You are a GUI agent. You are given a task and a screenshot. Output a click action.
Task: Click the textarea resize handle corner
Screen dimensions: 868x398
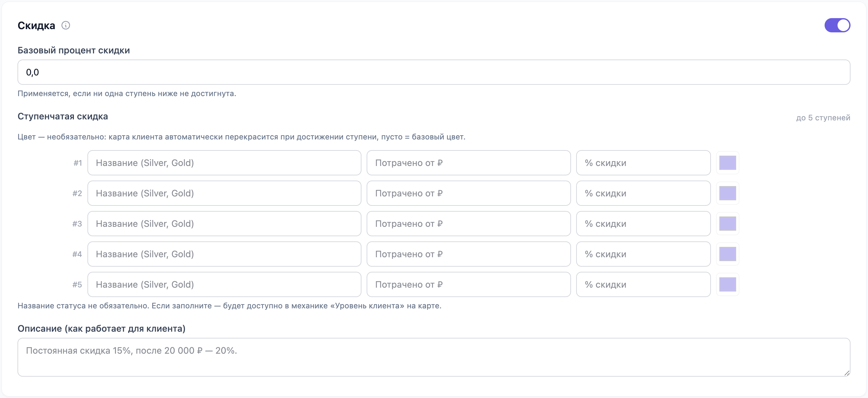tap(847, 373)
